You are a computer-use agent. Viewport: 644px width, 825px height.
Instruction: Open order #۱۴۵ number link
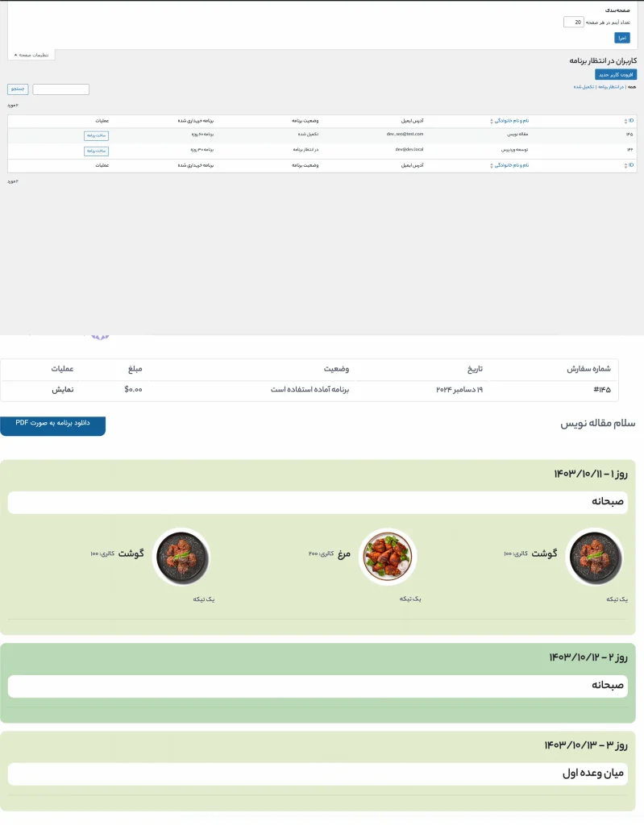pyautogui.click(x=602, y=389)
